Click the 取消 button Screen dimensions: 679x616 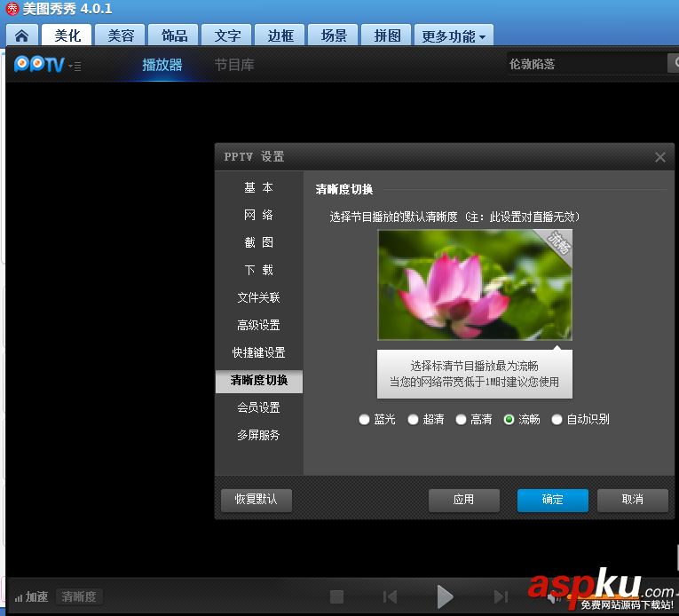tap(633, 500)
